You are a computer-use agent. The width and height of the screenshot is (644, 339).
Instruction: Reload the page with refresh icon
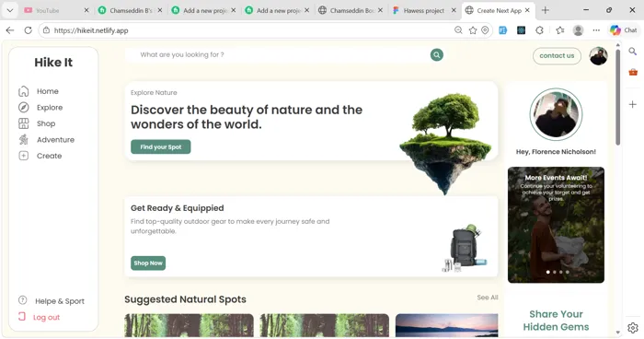pyautogui.click(x=28, y=30)
